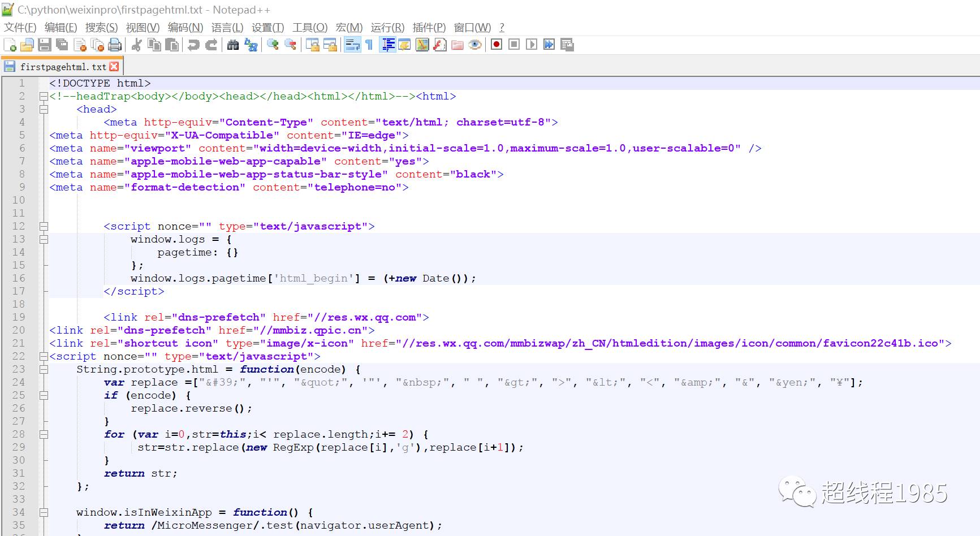Open the Replace dialog from the toolbar
980x536 pixels.
coord(251,45)
